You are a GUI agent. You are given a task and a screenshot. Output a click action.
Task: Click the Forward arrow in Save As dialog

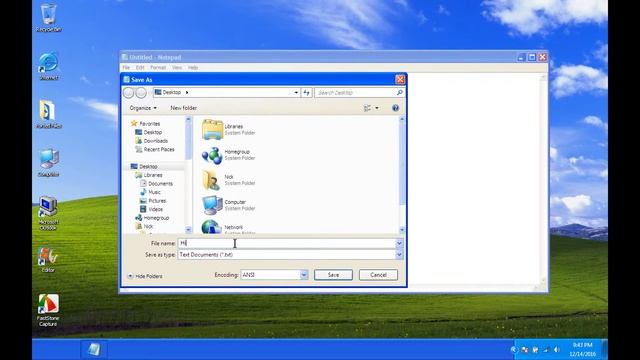coord(141,93)
